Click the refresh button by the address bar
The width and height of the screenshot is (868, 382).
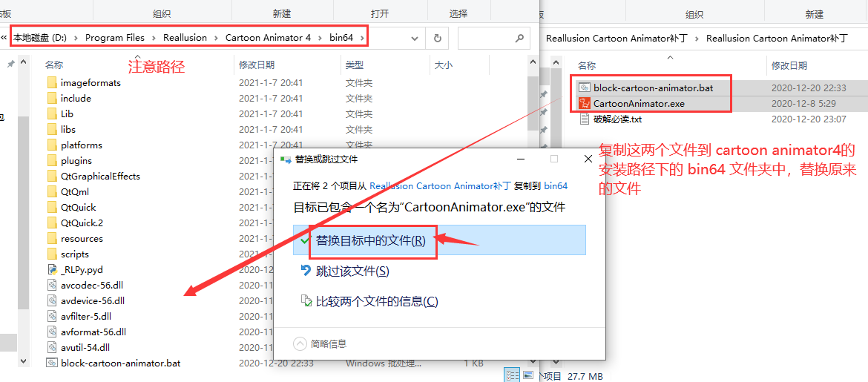pyautogui.click(x=437, y=39)
